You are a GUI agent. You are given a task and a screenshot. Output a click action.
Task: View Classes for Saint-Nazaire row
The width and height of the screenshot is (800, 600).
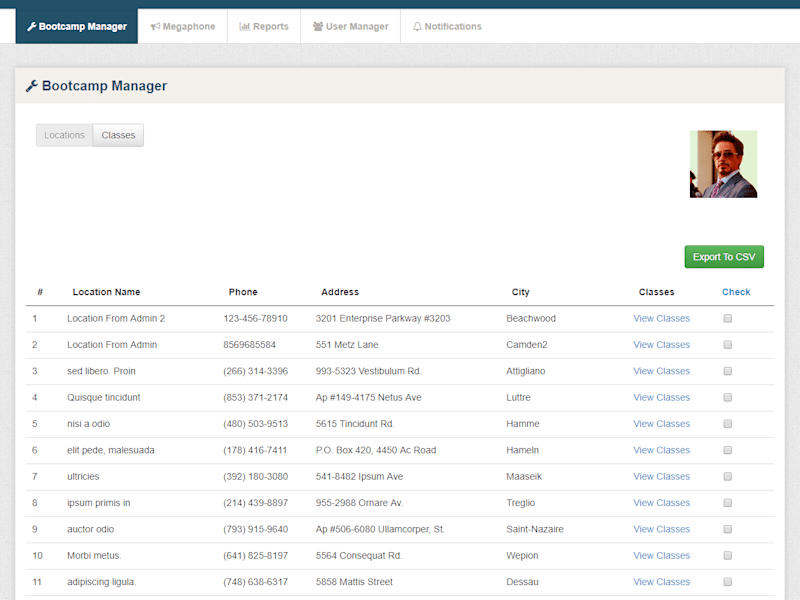pos(661,529)
